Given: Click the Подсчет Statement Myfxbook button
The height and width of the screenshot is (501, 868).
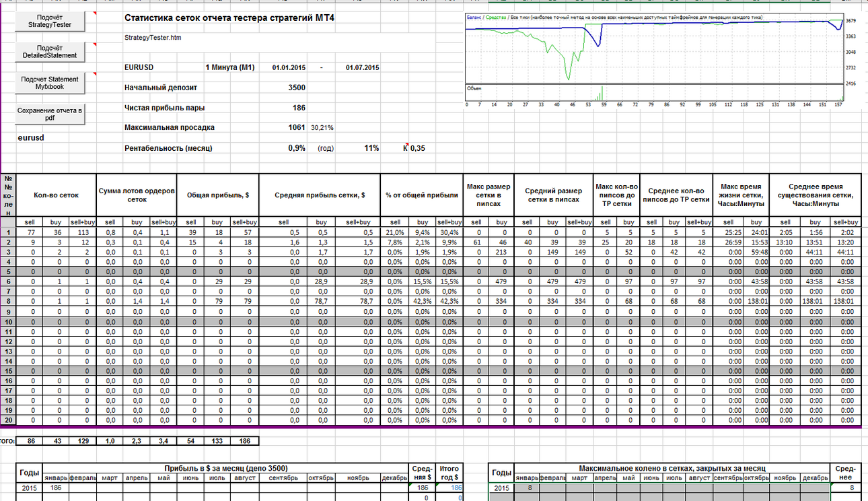Looking at the screenshot, I should click(x=50, y=83).
